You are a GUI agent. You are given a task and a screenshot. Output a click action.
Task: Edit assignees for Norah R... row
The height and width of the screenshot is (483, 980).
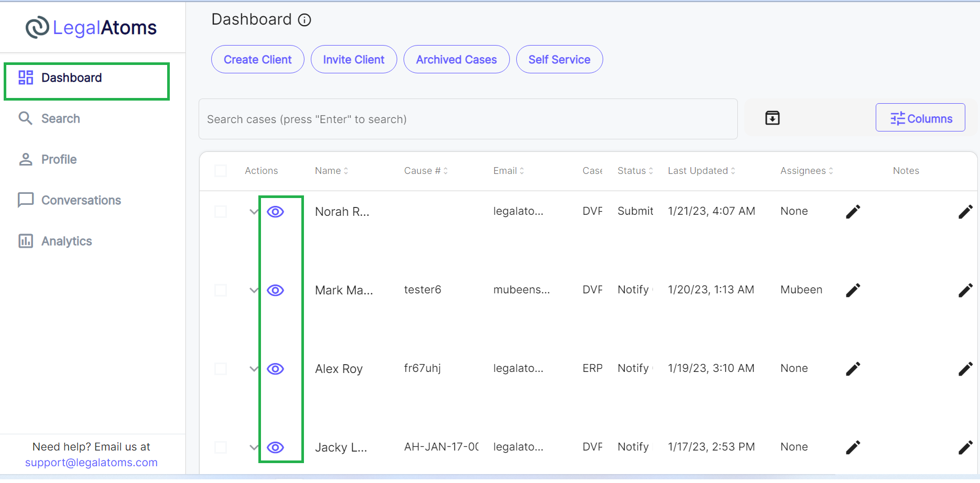(853, 212)
